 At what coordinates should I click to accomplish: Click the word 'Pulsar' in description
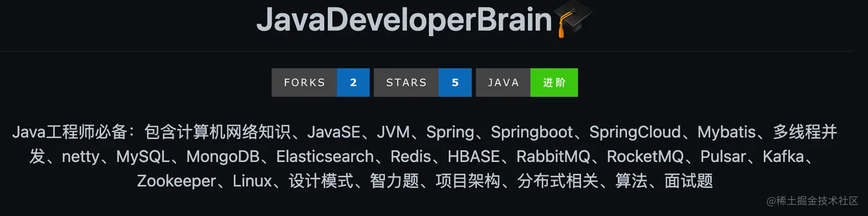pos(723,156)
